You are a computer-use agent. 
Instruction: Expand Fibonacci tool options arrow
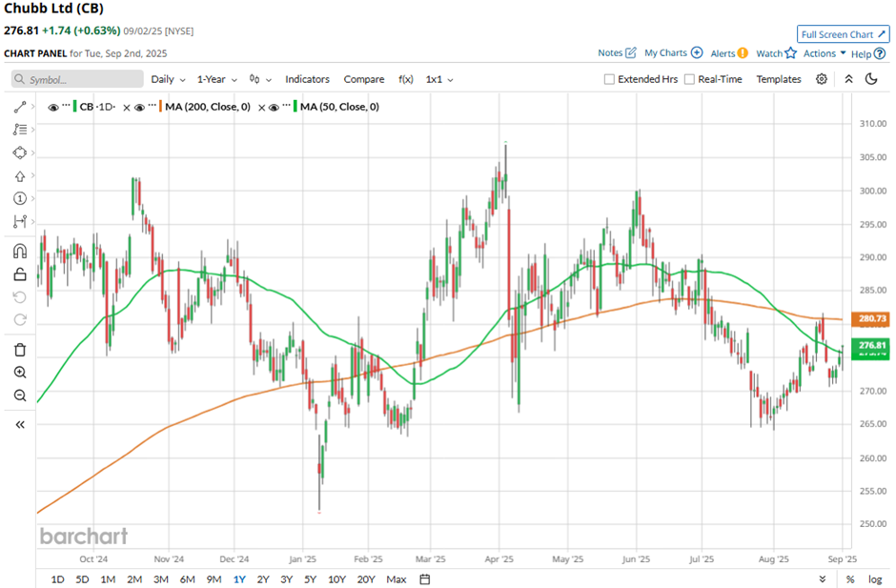pyautogui.click(x=33, y=130)
